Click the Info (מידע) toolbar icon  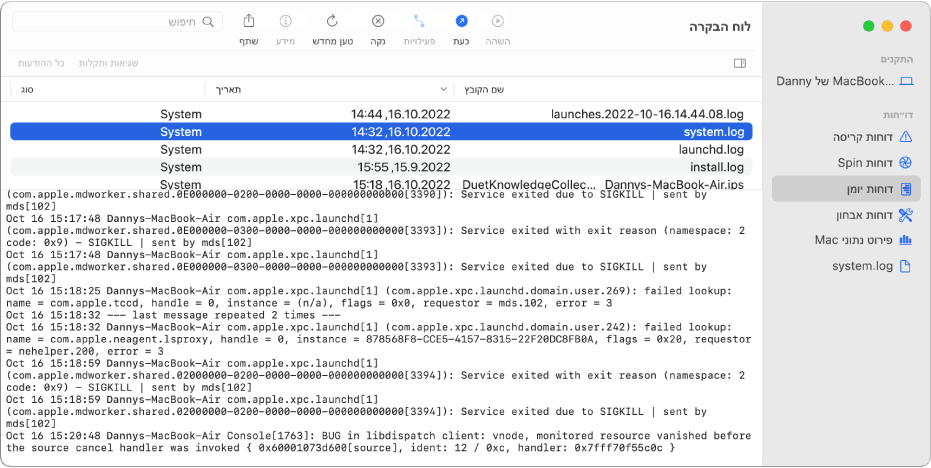click(x=286, y=21)
